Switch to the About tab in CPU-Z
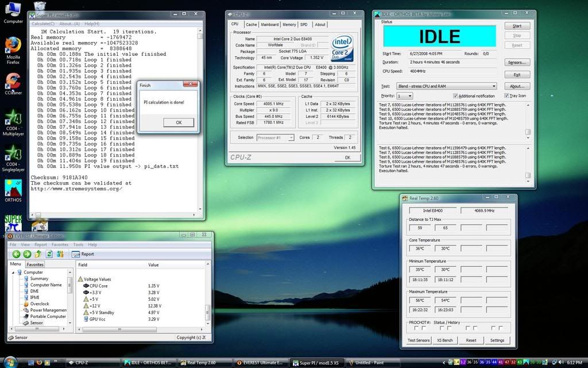The height and width of the screenshot is (368, 588). point(320,24)
